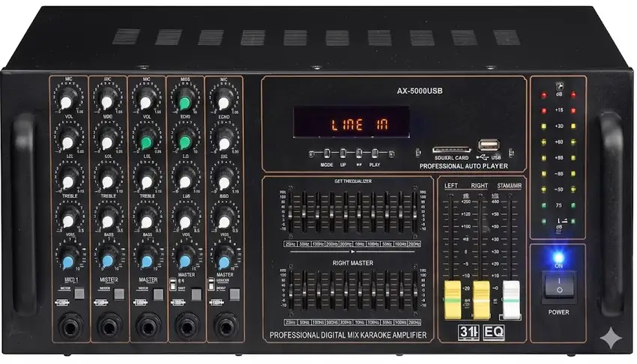This screenshot has height=364, width=637.
Task: Turn the blue BASS knob on second channel
Action: tap(107, 258)
